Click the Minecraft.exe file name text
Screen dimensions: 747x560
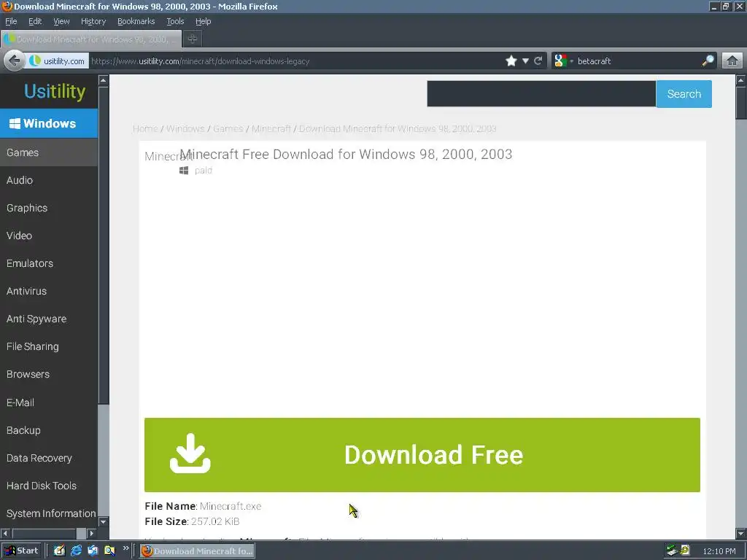point(231,506)
